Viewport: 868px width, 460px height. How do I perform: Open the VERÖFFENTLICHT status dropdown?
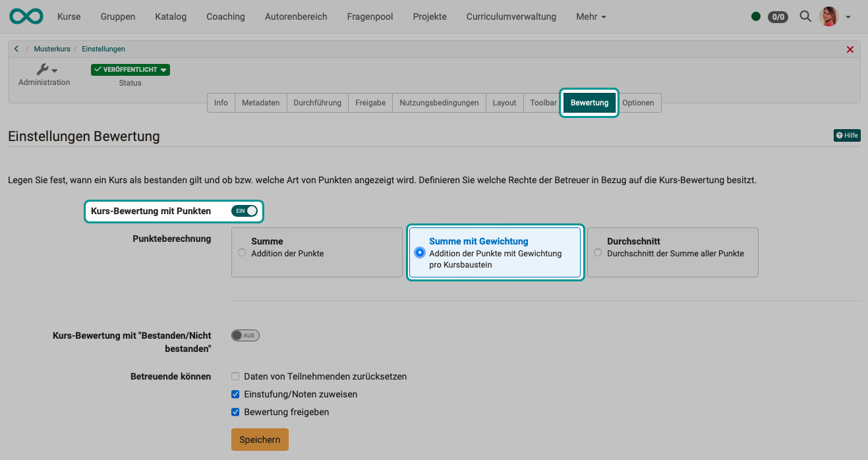164,69
